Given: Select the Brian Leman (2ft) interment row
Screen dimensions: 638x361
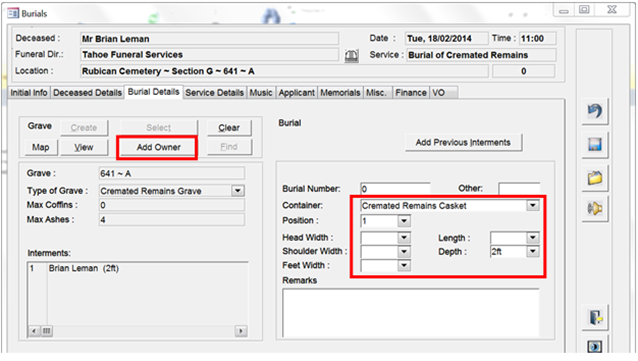Looking at the screenshot, I should tap(138, 269).
